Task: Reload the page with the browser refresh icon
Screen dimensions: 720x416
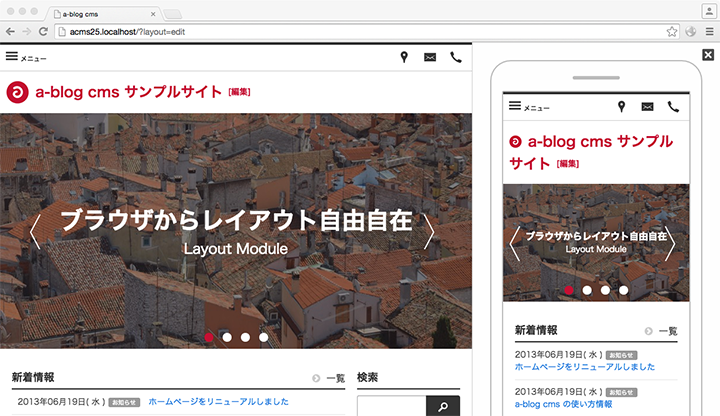Action: 43,32
